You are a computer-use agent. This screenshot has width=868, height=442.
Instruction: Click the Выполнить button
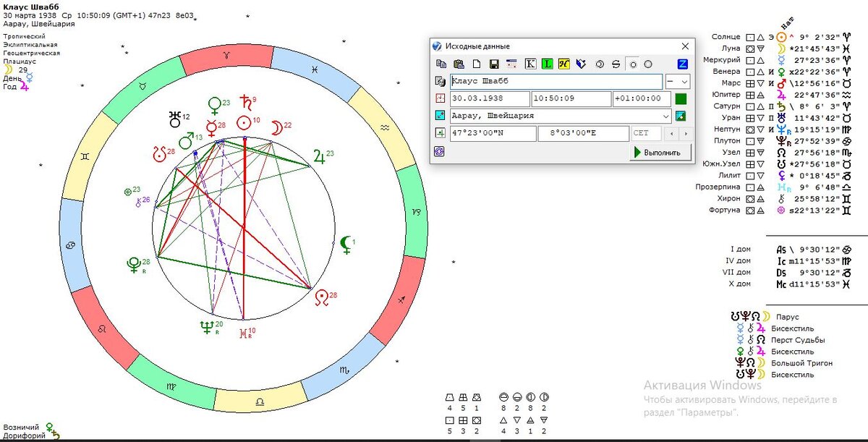[x=660, y=153]
